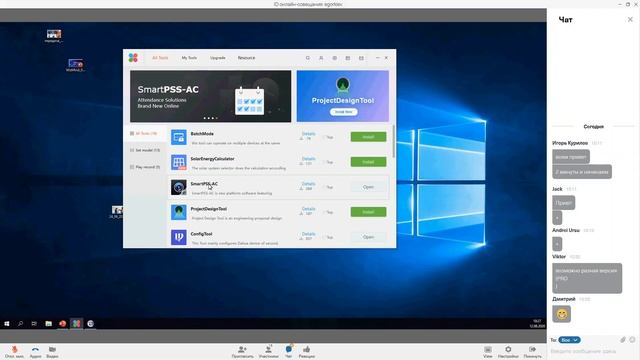640x360 pixels.
Task: Open the Participants list icon
Action: 268,349
